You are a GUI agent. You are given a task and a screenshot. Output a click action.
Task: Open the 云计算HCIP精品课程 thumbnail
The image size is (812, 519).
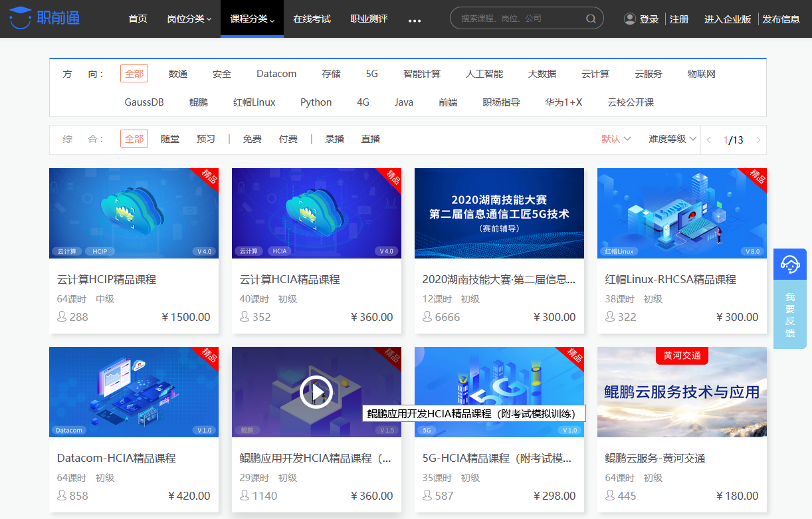(134, 213)
